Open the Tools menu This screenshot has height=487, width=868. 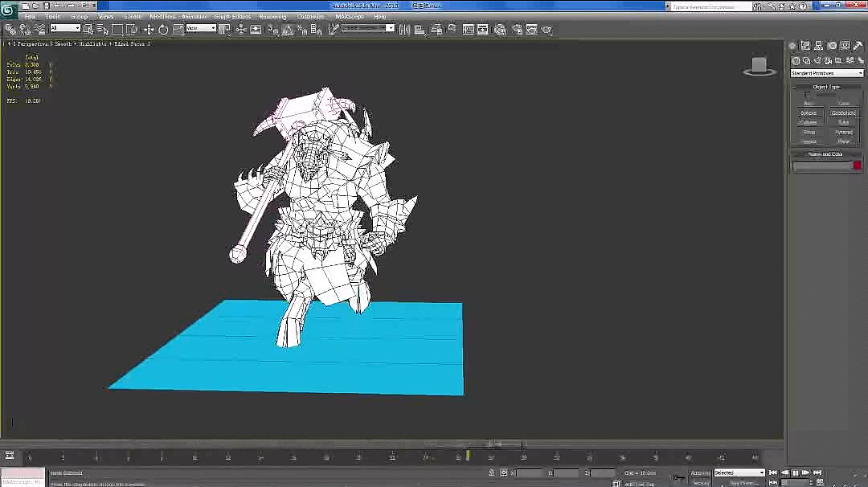(52, 17)
